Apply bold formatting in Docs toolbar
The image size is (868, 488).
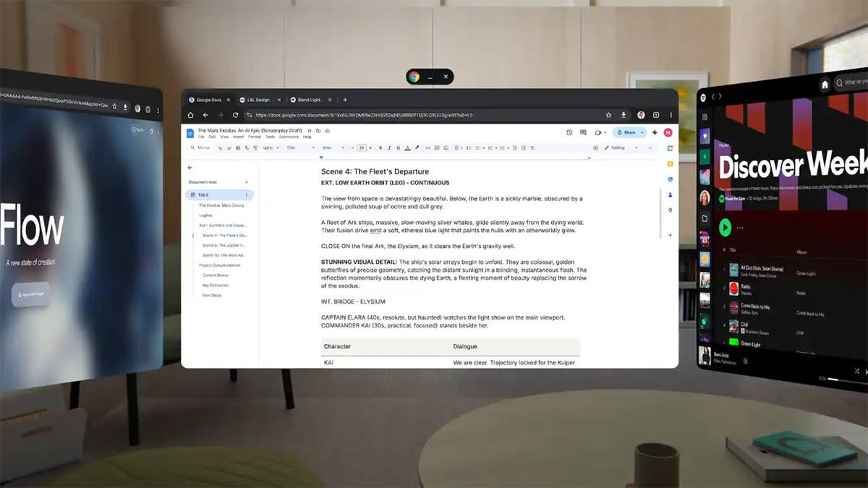click(x=380, y=147)
